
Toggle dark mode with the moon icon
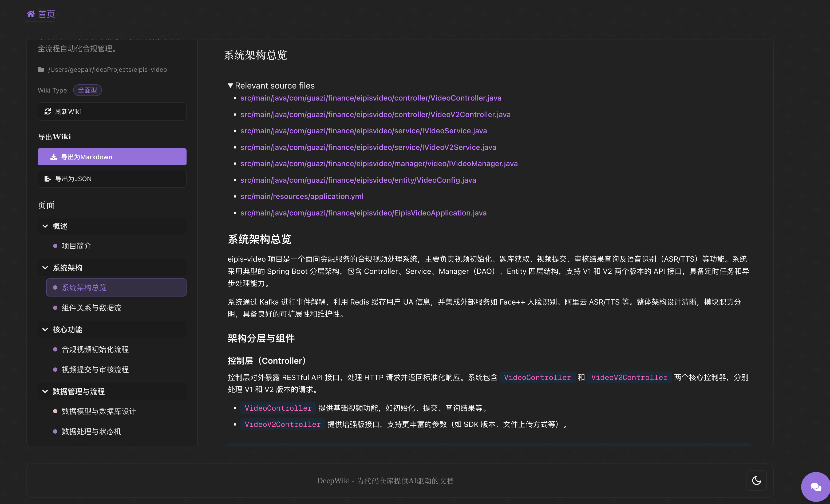click(756, 481)
